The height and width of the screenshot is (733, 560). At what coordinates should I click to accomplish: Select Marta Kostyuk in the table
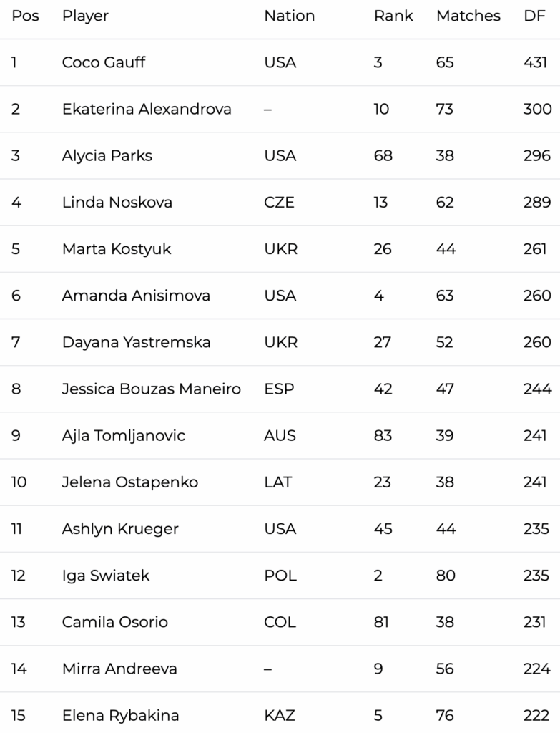(x=117, y=248)
